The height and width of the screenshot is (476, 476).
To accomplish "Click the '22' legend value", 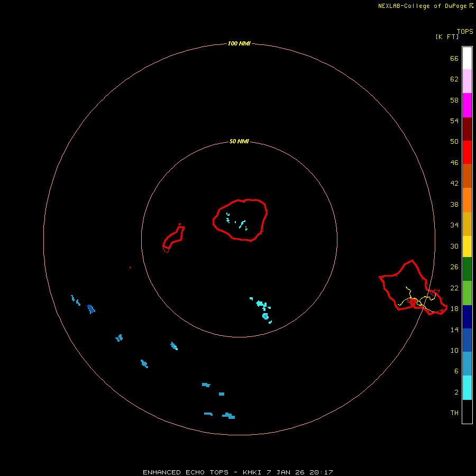I will coord(454,288).
